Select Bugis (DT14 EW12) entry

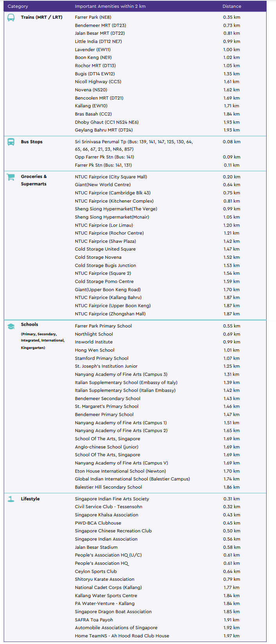pyautogui.click(x=95, y=74)
